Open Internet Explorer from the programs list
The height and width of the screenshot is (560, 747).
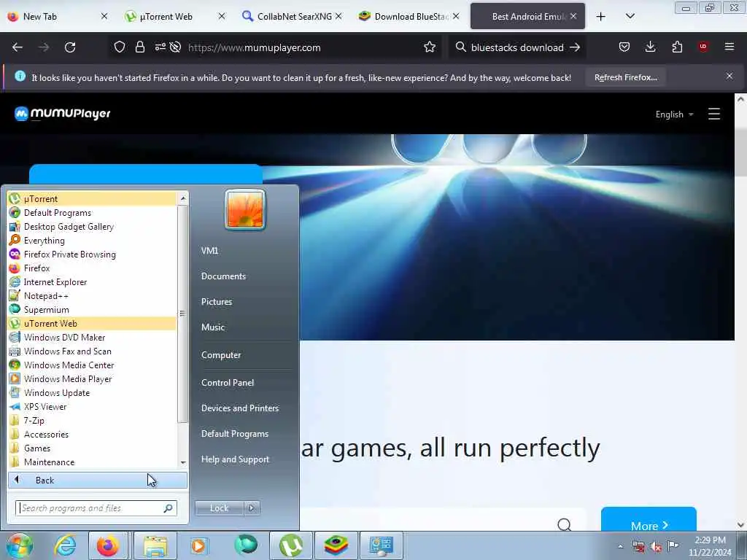92,281
